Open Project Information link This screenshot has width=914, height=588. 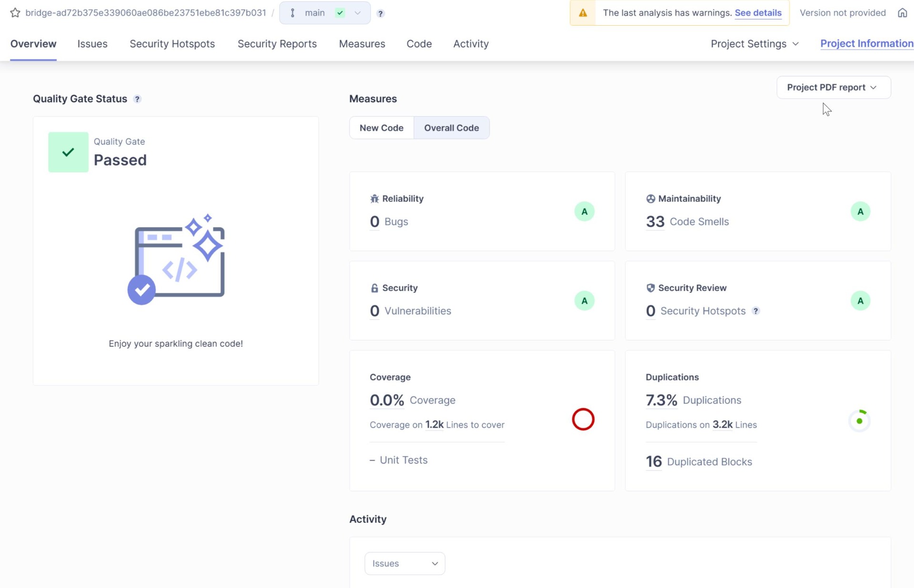(x=866, y=44)
